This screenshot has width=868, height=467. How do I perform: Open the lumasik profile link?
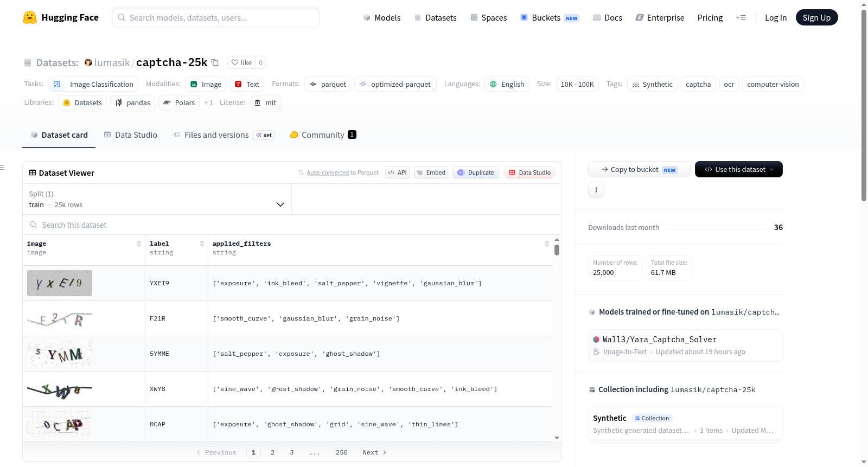click(x=112, y=62)
